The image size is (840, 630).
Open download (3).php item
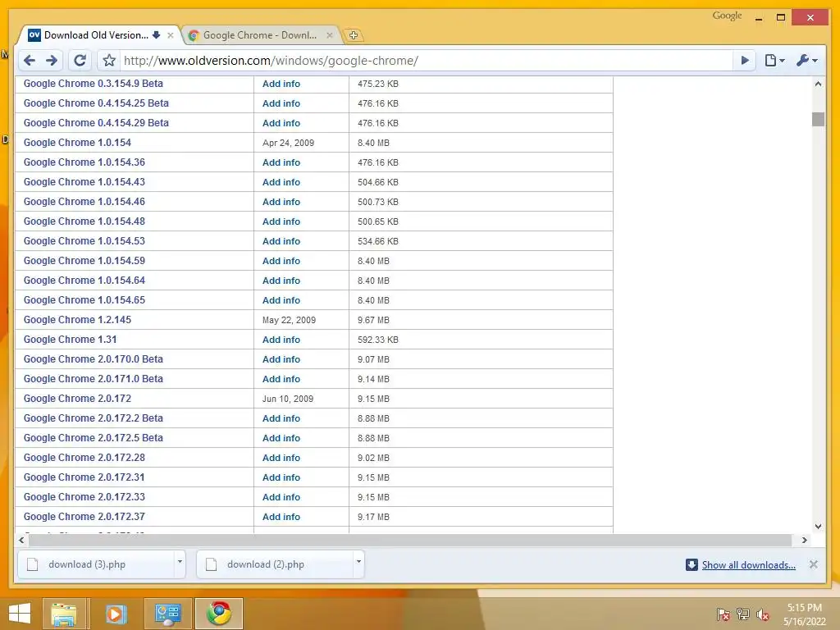pyautogui.click(x=95, y=564)
